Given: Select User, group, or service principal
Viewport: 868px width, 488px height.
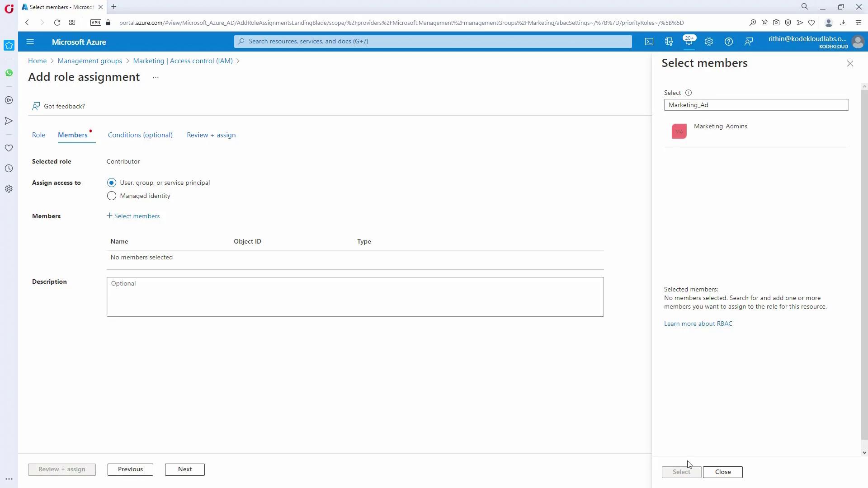Looking at the screenshot, I should click(112, 183).
